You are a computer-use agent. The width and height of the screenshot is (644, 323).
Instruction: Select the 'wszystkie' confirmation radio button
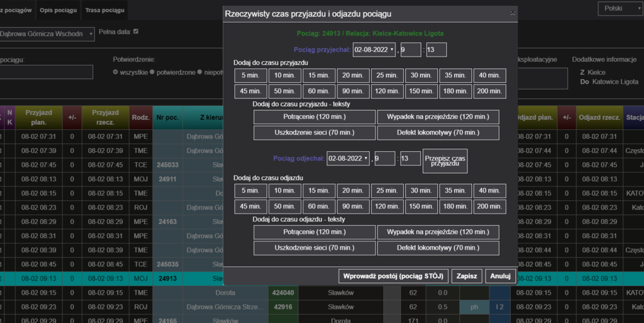(x=115, y=72)
